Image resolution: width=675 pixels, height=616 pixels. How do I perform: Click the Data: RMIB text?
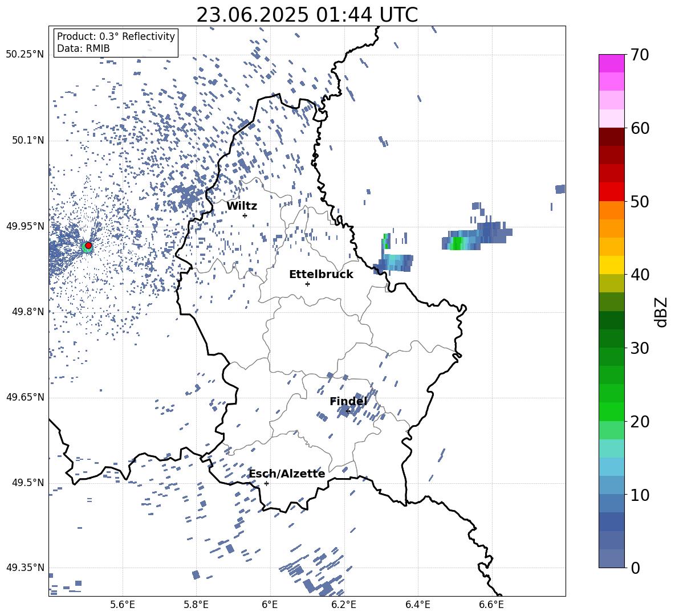click(x=83, y=48)
